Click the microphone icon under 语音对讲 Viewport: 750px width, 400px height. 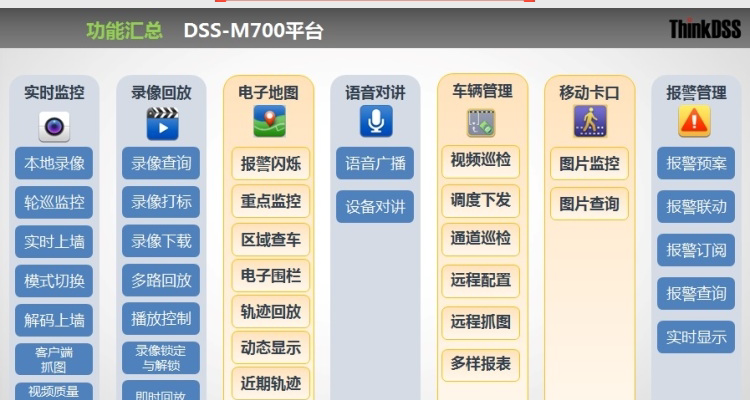tap(376, 121)
